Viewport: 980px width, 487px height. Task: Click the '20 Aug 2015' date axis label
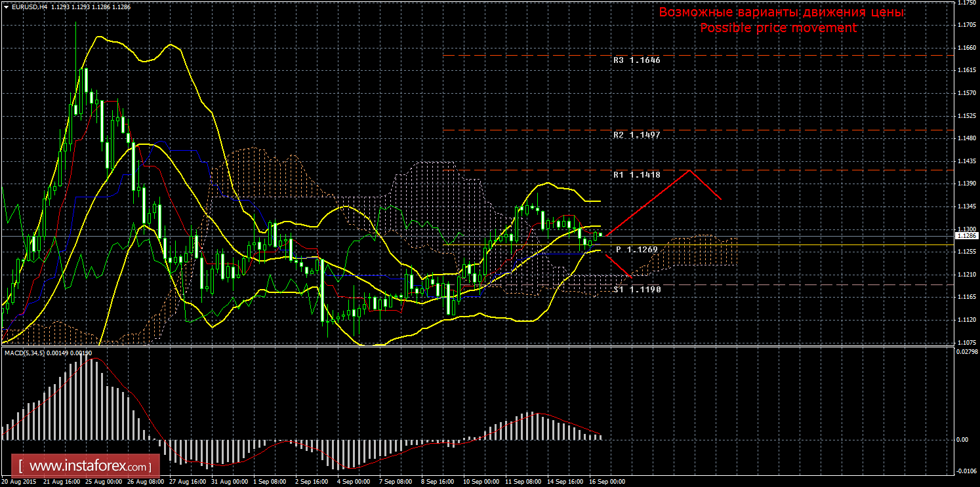(x=19, y=482)
